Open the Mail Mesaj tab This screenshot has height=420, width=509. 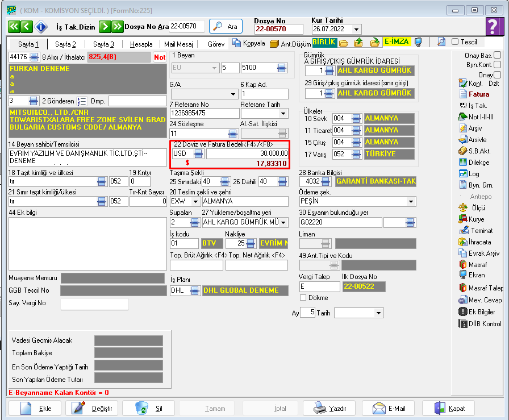click(x=177, y=44)
